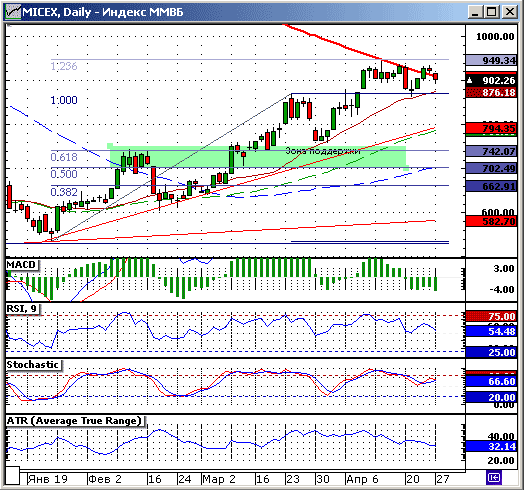
Task: Click the 0.618 Fibonacci level label
Action: coord(64,157)
